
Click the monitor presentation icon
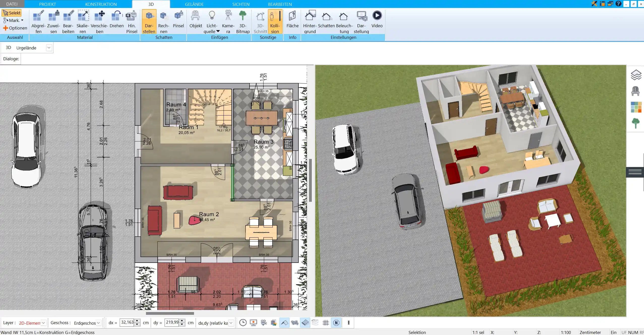click(x=253, y=323)
